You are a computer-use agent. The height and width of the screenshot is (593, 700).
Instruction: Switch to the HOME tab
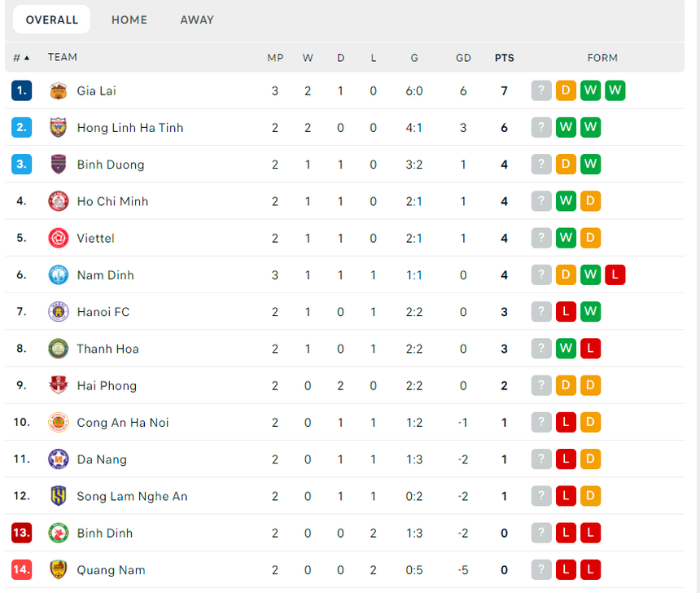click(129, 20)
